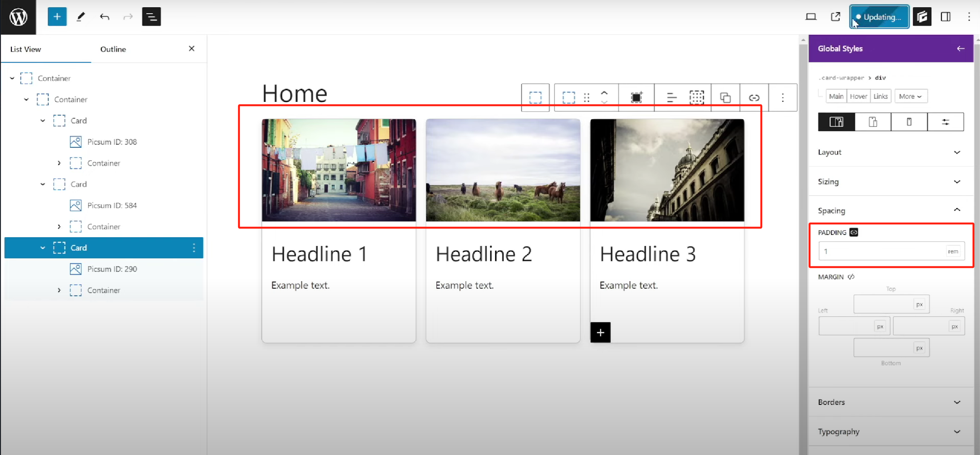
Task: Go back using Global Styles arrow
Action: (960, 49)
